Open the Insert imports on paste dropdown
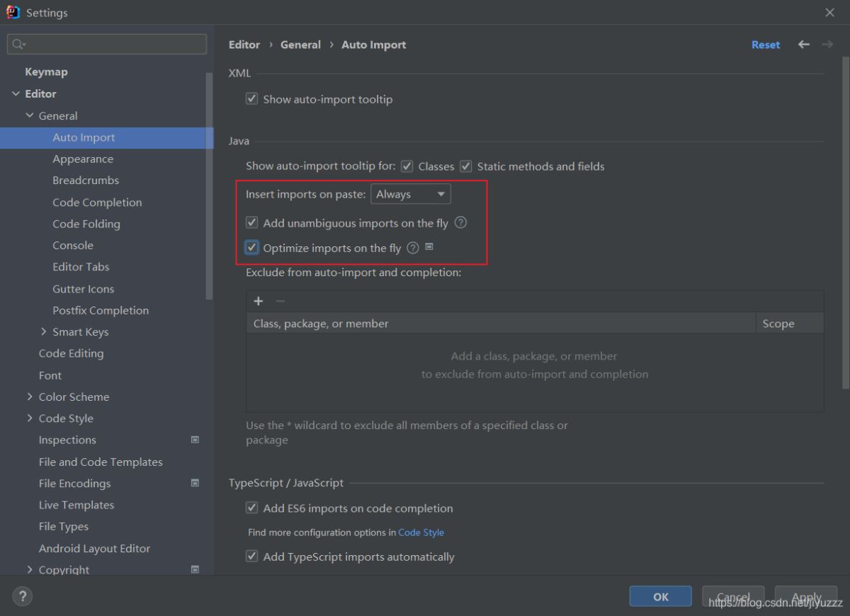This screenshot has height=616, width=850. coord(411,194)
